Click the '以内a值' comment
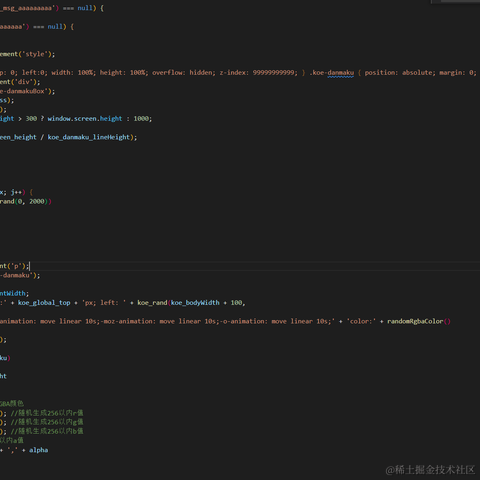 (x=12, y=440)
